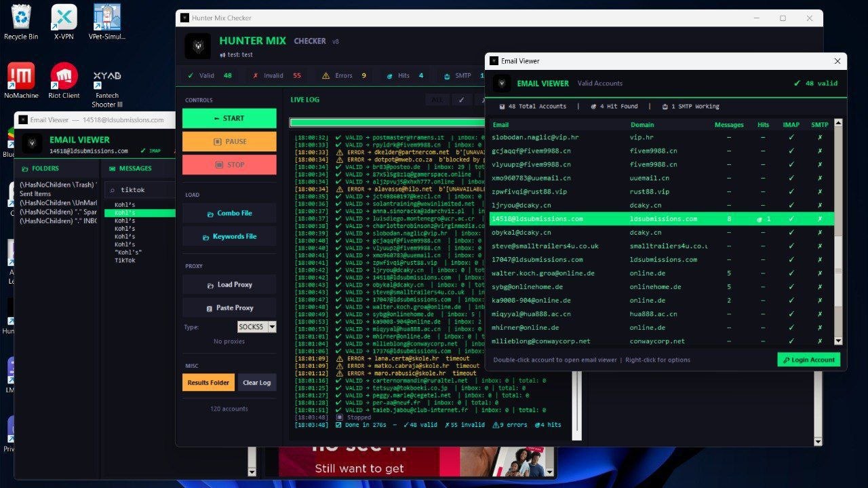Screen dimensions: 868x488
Task: Launch the X-VPN desktop shortcut
Action: pyautogui.click(x=64, y=22)
